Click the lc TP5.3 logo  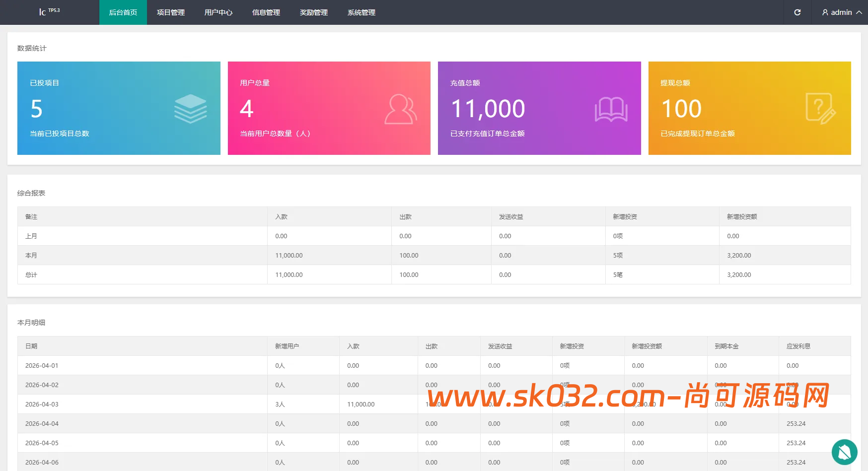[49, 11]
